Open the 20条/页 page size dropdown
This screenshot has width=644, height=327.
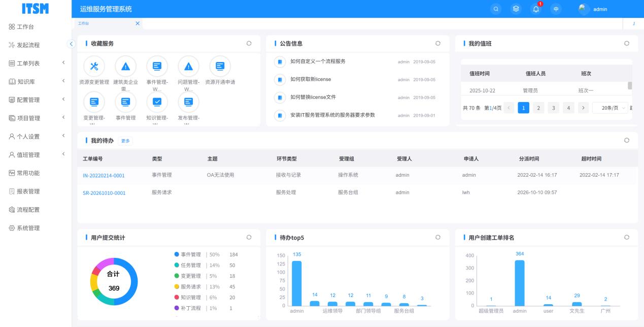tap(610, 108)
